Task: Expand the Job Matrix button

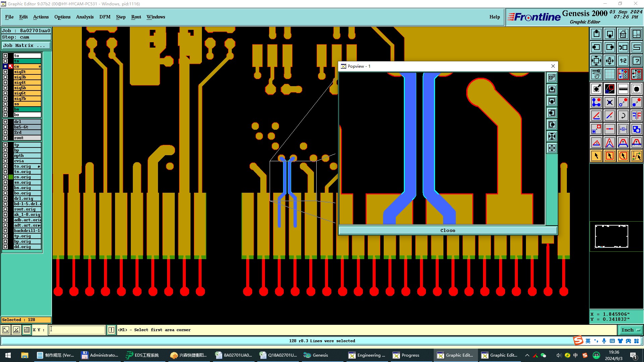Action: 26,46
